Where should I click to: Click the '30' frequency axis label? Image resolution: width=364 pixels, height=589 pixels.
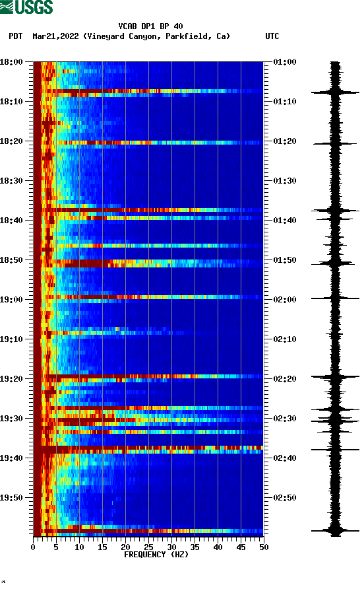point(171,547)
